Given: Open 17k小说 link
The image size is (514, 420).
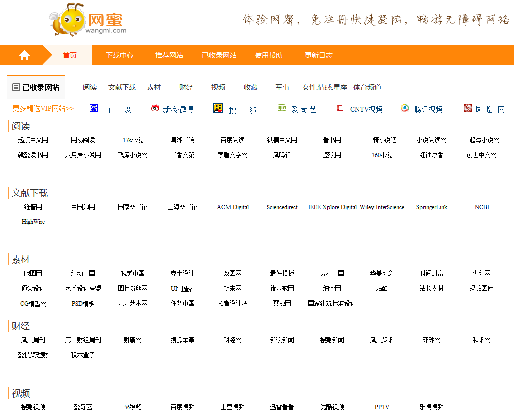Looking at the screenshot, I should (133, 140).
